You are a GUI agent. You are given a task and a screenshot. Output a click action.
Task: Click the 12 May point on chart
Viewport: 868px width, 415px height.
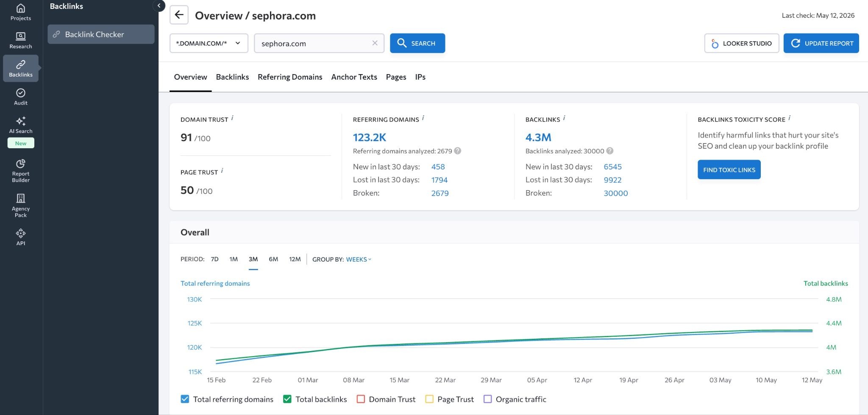(812, 330)
